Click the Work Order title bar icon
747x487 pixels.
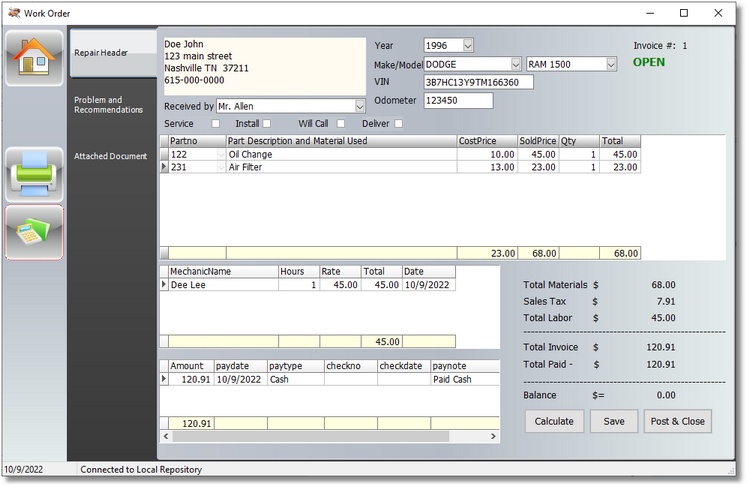tap(13, 13)
